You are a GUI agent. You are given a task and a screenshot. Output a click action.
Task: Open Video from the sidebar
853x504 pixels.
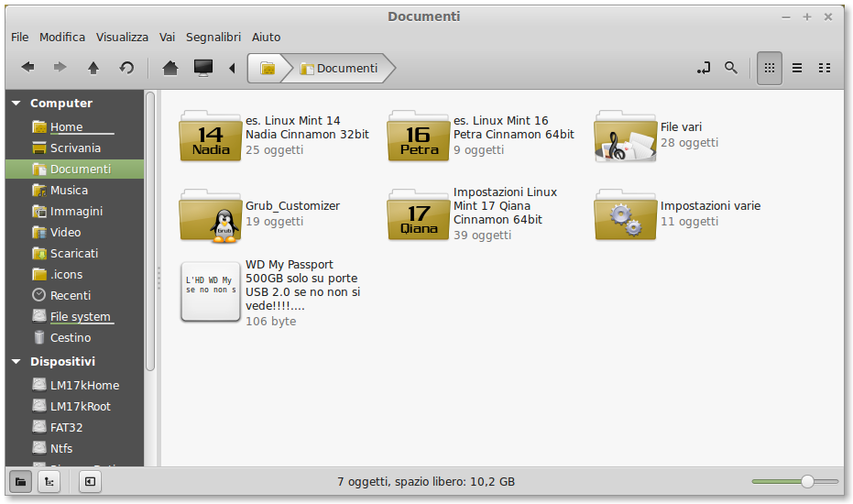pyautogui.click(x=74, y=233)
